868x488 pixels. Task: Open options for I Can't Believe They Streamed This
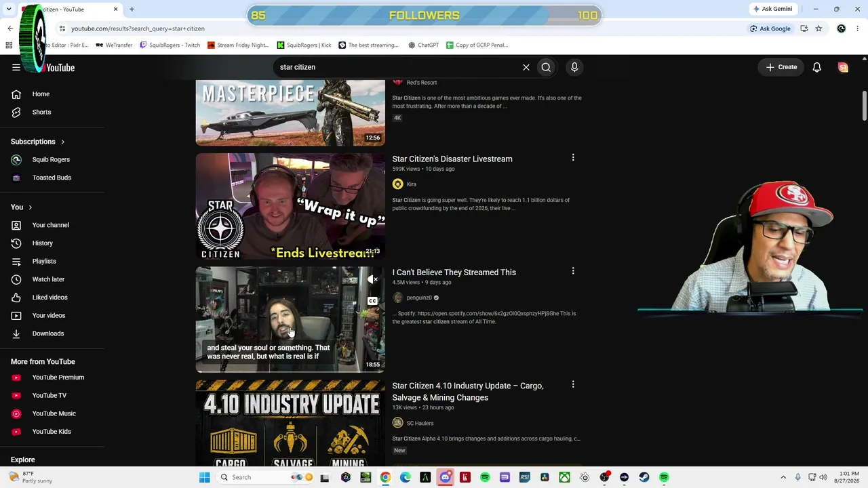(x=573, y=271)
